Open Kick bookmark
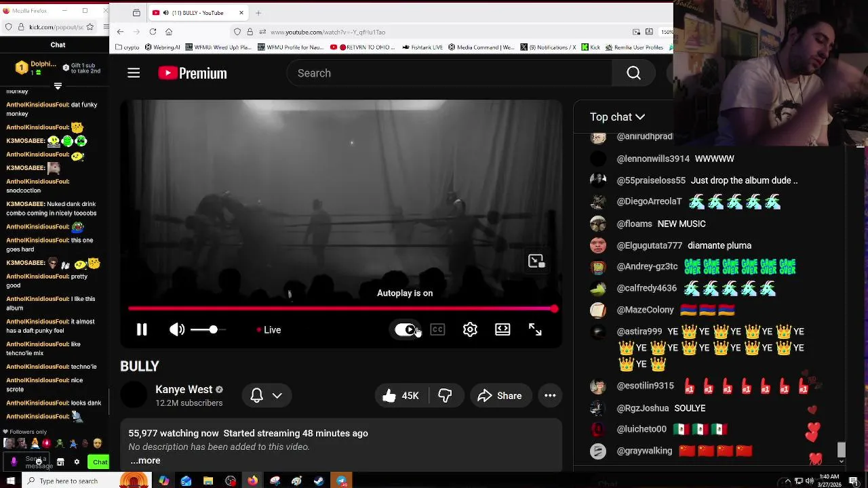 click(x=591, y=47)
